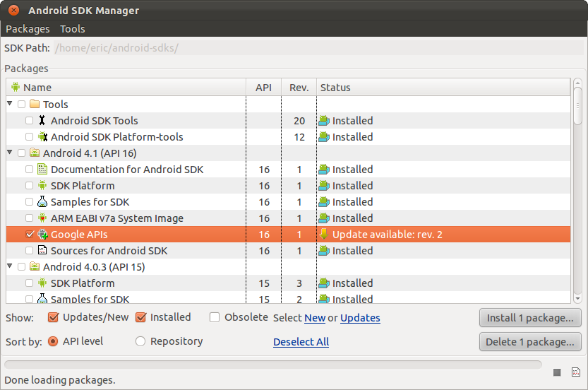Click Install 1 package button

coord(530,318)
